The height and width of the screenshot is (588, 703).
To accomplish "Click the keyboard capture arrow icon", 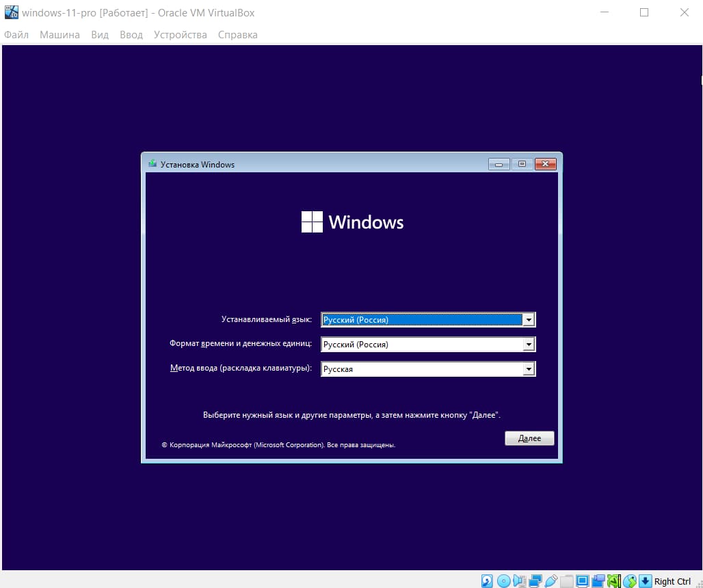I will [645, 581].
